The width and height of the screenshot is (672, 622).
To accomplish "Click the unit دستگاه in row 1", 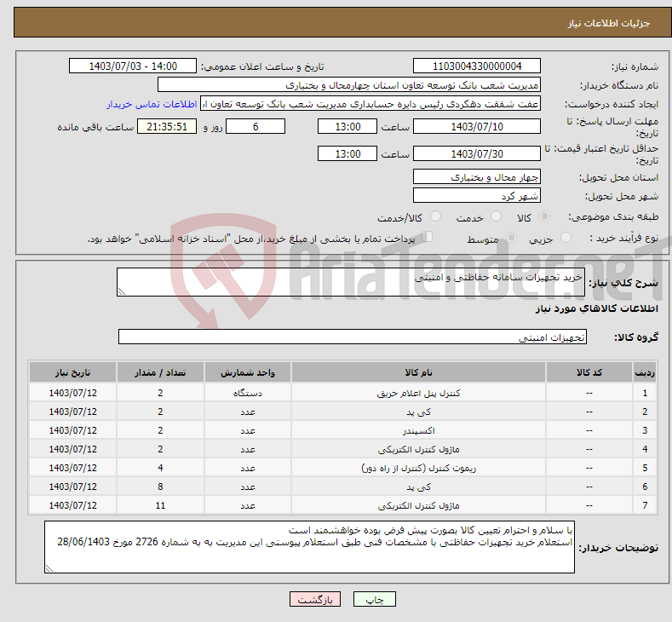I will coord(248,393).
